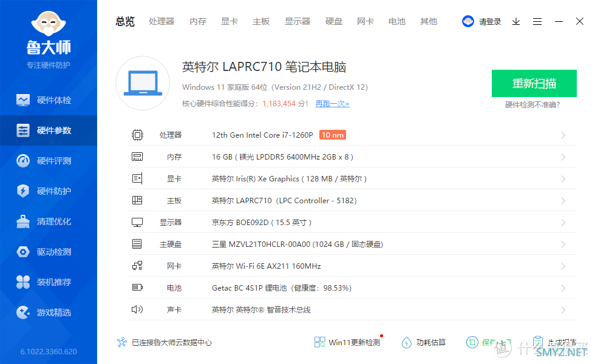Click 英特尔 LAPRC710 笔记本电脑 title
Viewport: 595px width, 364px height.
coord(264,67)
